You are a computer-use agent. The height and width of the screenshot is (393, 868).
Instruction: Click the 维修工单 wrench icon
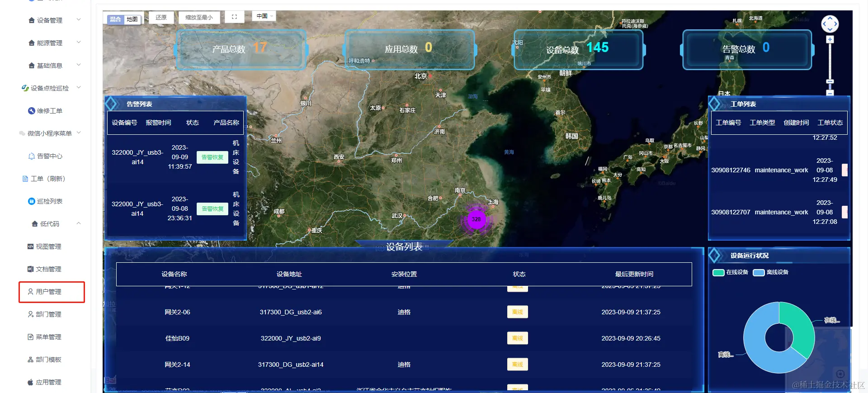[32, 110]
